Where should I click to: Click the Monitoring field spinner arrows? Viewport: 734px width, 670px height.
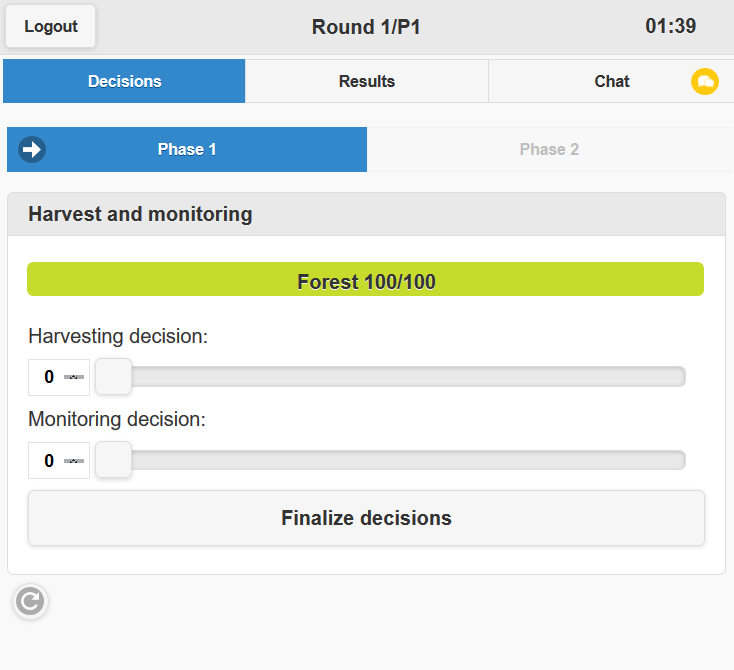(73, 460)
